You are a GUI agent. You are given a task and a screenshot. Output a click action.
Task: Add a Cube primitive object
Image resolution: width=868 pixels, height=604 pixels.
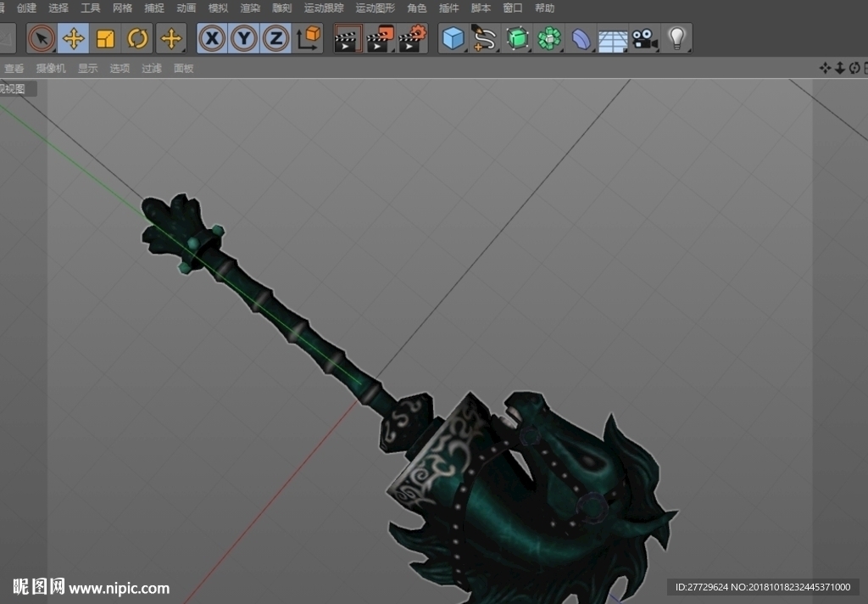(453, 38)
